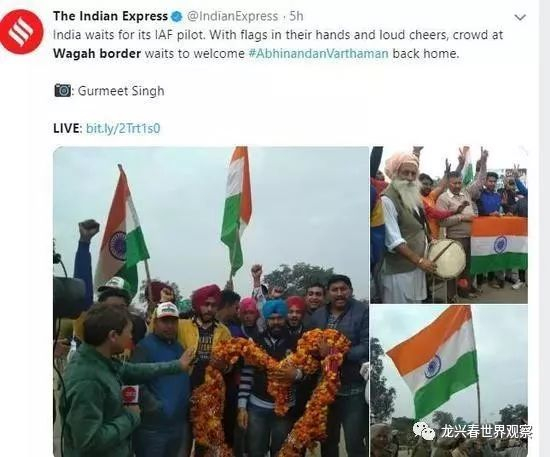550x457 pixels.
Task: Click the drum in the top-right photo
Action: [447, 258]
